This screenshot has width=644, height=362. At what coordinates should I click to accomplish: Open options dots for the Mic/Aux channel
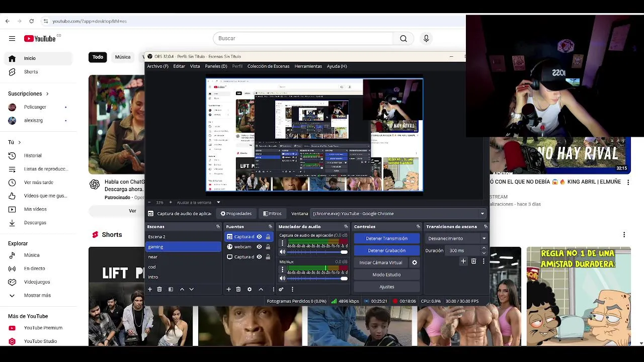pyautogui.click(x=282, y=270)
